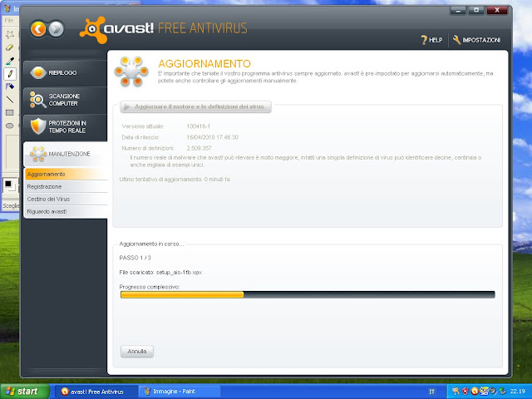532x399 pixels.
Task: Go back with the orange back arrow
Action: (38, 29)
